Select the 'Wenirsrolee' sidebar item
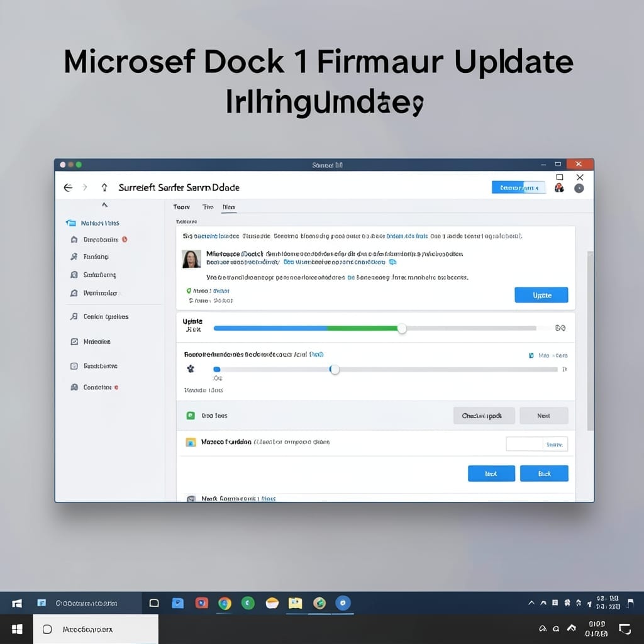This screenshot has height=644, width=644. click(96, 293)
